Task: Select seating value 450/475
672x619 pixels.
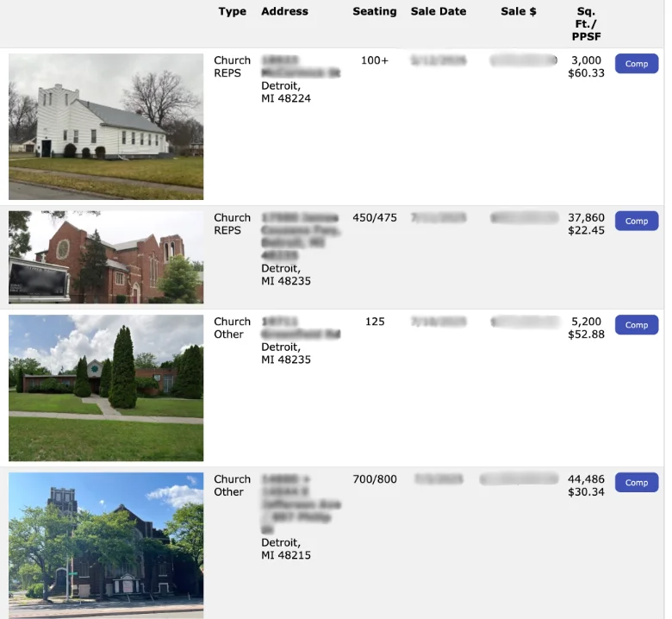Action: tap(375, 218)
